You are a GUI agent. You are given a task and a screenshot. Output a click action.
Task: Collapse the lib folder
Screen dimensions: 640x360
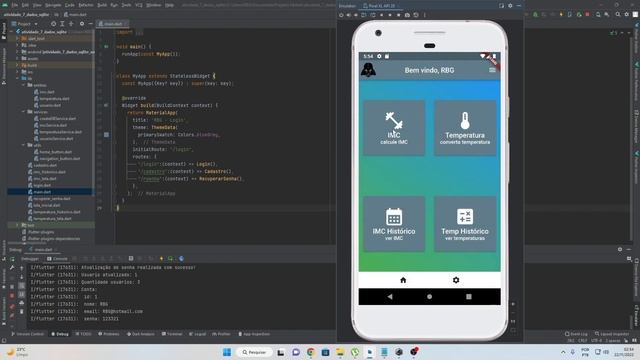(x=18, y=78)
